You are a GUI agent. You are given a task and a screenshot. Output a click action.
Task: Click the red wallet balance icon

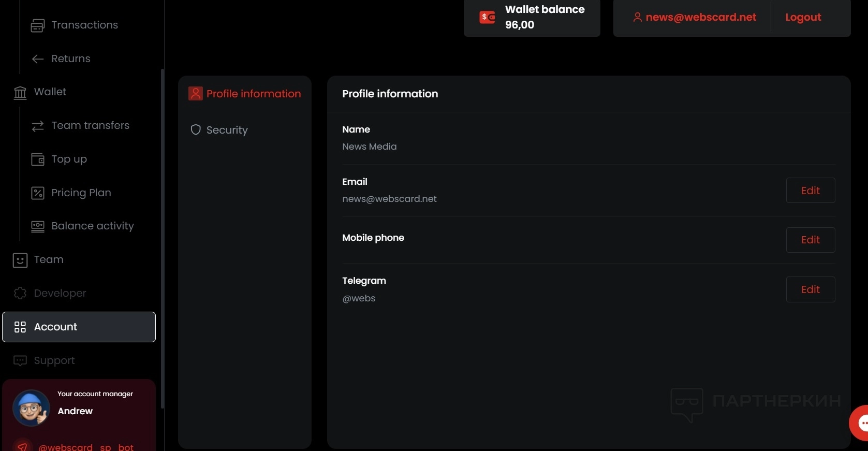point(487,18)
